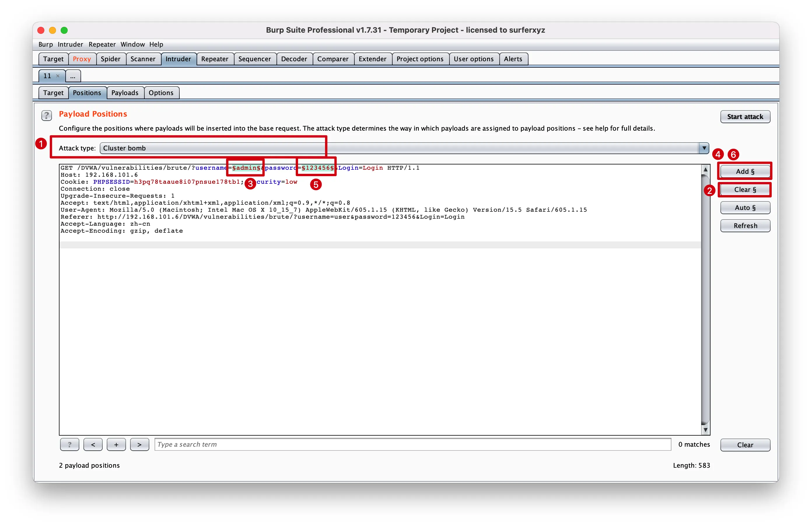The height and width of the screenshot is (526, 812).
Task: Click the §123456§ payload position
Action: [318, 168]
